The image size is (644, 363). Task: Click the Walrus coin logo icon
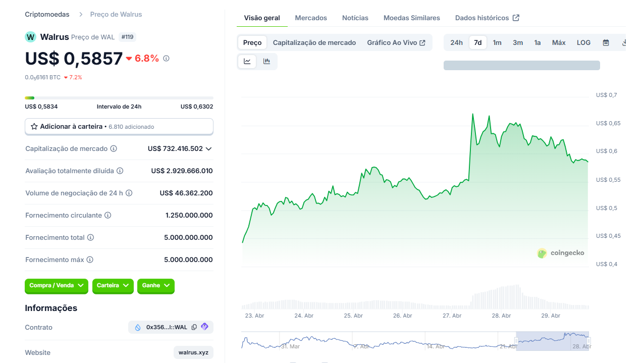point(30,37)
